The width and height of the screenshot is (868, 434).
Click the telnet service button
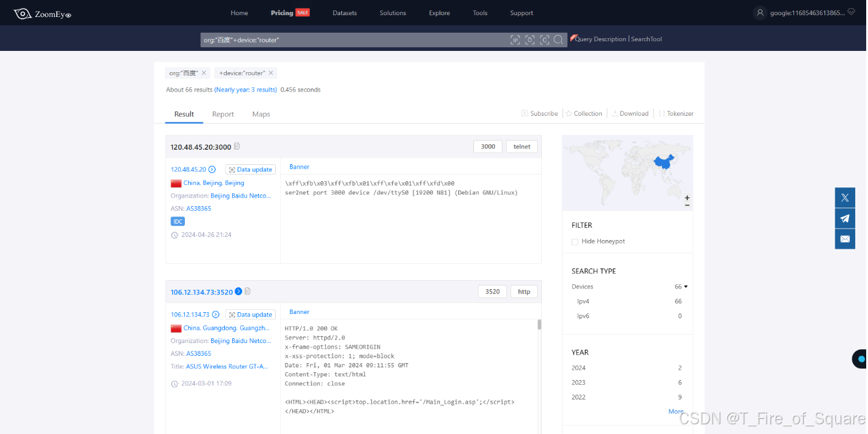522,147
